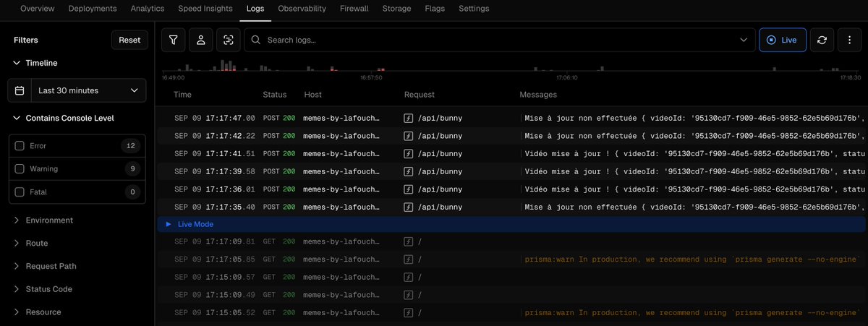Click function icon in 17:17:36.01 log row

(x=408, y=189)
